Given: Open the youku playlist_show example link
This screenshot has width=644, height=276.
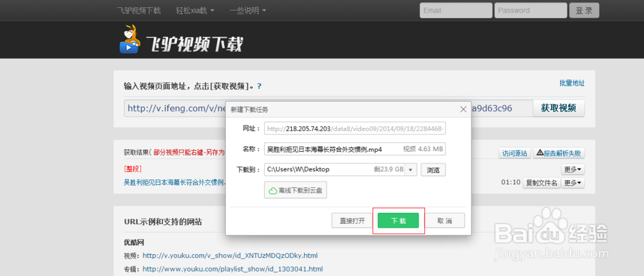Looking at the screenshot, I should tap(232, 269).
